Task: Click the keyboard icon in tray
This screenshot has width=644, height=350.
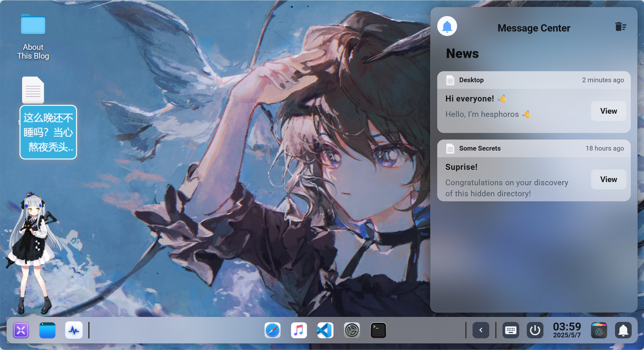Action: tap(511, 330)
